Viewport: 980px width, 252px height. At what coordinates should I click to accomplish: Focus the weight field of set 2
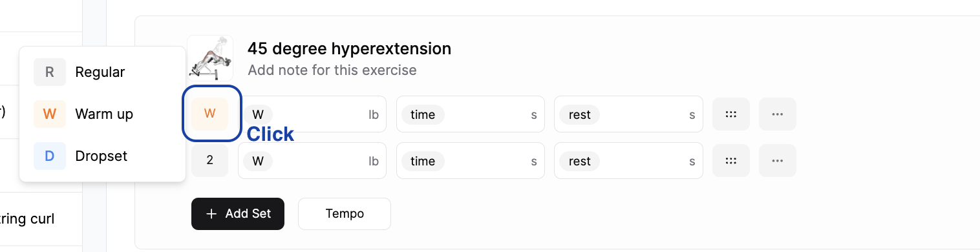pos(312,161)
